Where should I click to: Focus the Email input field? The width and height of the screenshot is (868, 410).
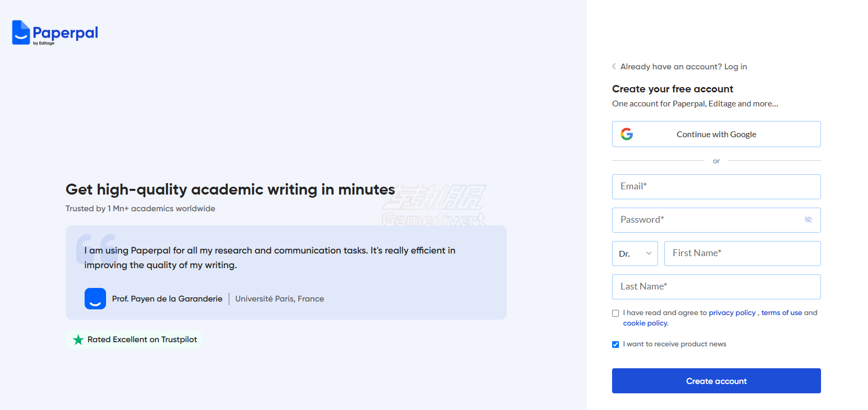717,187
